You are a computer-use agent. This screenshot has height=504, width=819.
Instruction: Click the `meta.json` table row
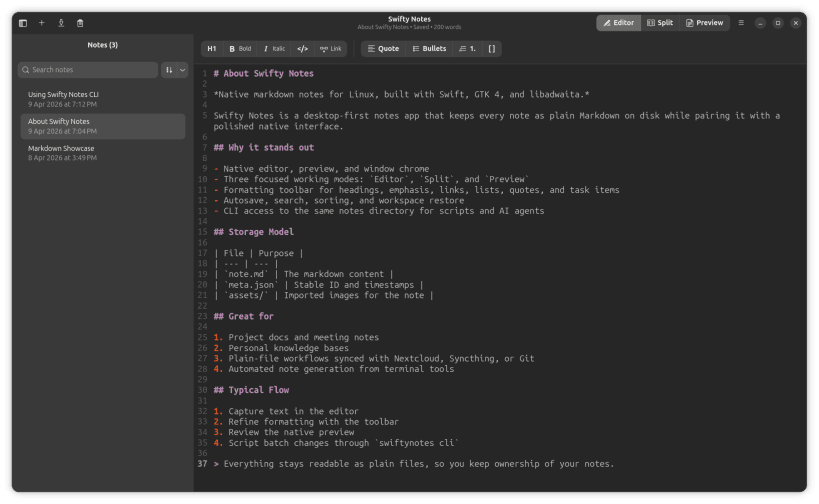(x=318, y=285)
